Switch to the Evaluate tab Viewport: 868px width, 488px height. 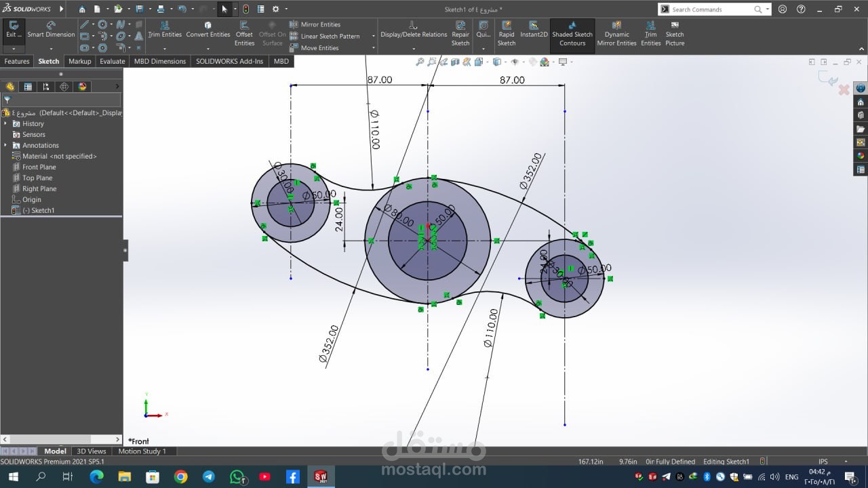tap(112, 61)
